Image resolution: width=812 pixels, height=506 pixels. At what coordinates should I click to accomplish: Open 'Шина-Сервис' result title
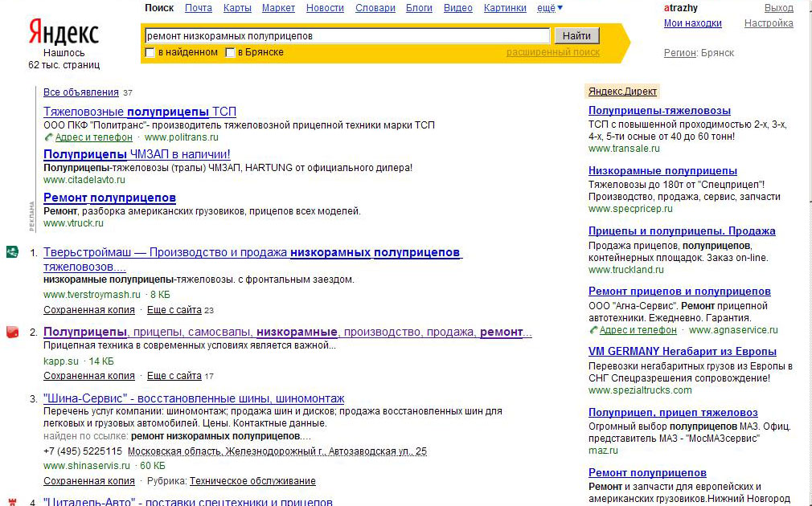[x=194, y=398]
